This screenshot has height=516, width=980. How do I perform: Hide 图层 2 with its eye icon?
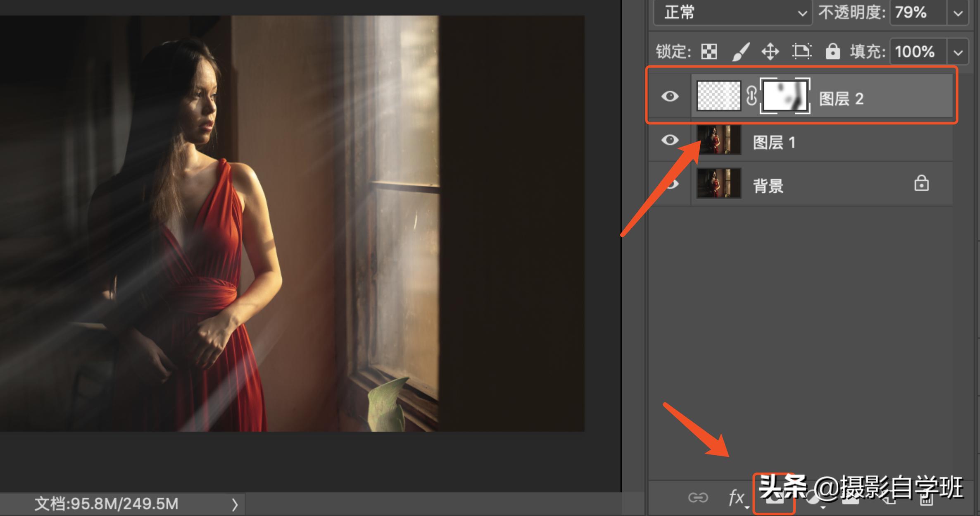tap(670, 96)
